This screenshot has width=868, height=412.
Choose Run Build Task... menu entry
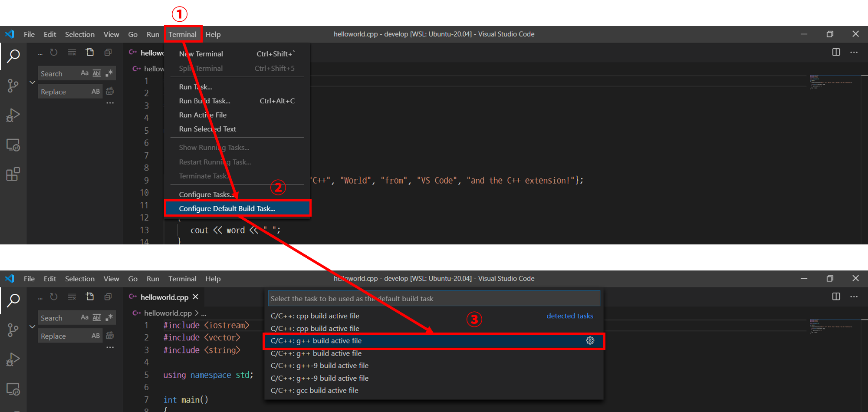(237, 101)
